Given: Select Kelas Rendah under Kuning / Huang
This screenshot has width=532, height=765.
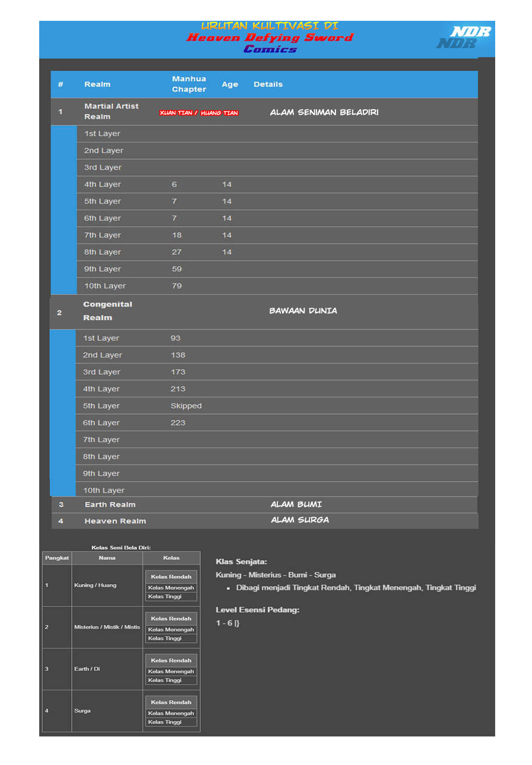Looking at the screenshot, I should [171, 576].
